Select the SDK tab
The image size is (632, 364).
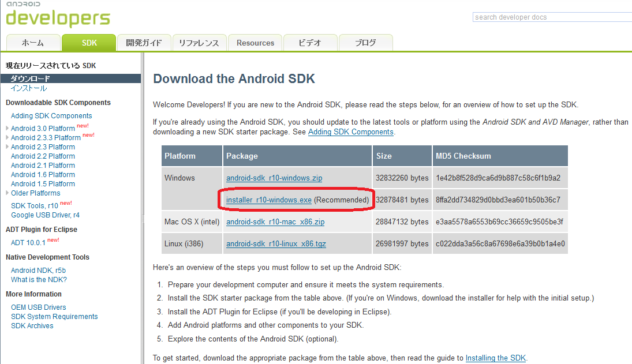tap(89, 43)
